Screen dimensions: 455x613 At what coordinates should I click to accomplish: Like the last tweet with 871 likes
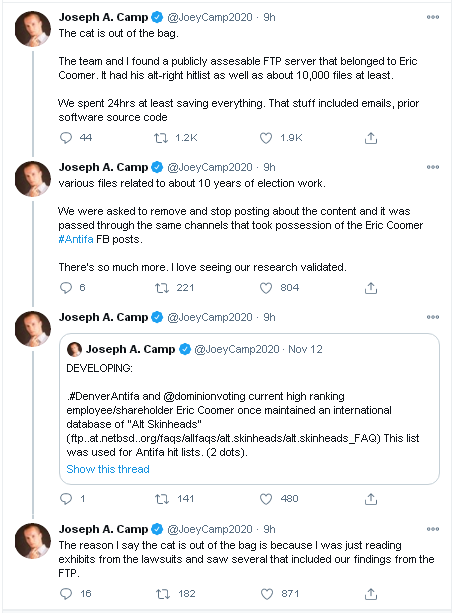tap(267, 593)
